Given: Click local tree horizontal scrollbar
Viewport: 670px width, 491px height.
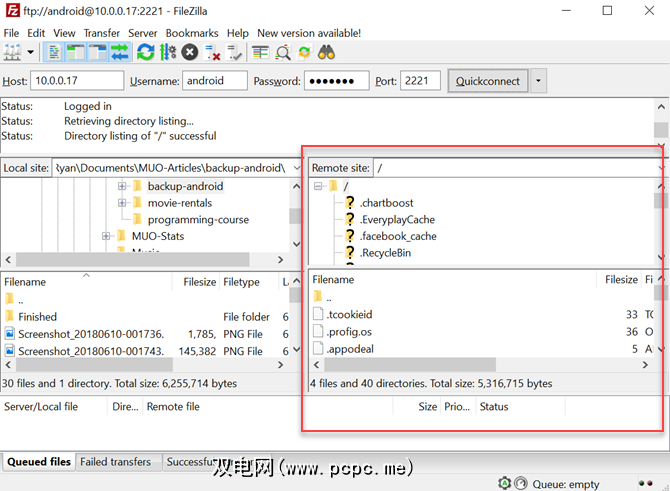Looking at the screenshot, I should (x=132, y=259).
